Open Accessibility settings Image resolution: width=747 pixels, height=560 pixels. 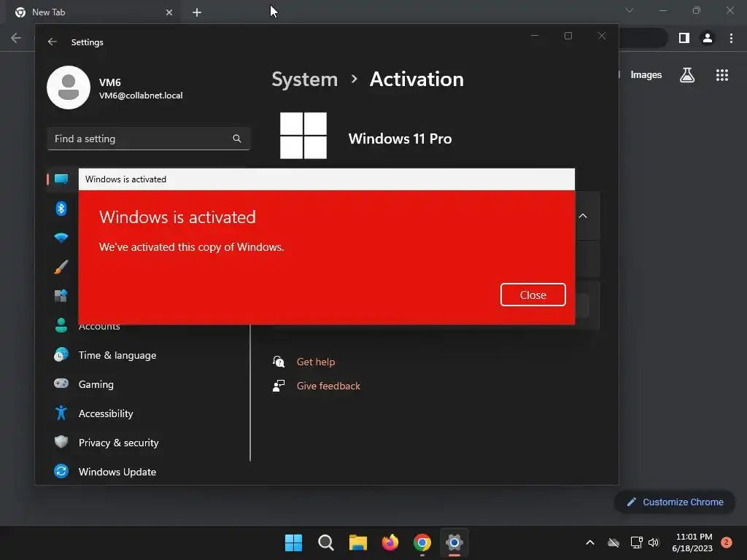pyautogui.click(x=106, y=413)
